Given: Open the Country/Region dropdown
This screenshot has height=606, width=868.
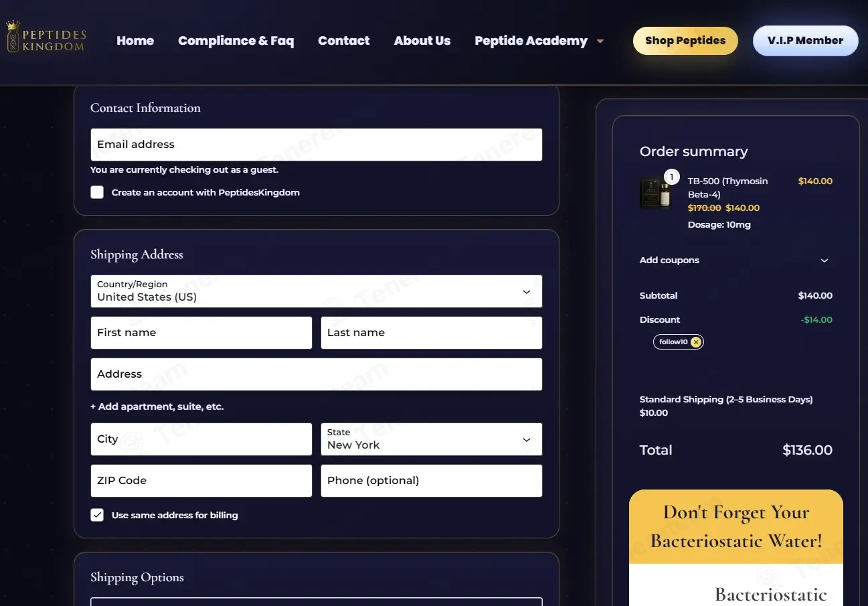Looking at the screenshot, I should tap(317, 291).
